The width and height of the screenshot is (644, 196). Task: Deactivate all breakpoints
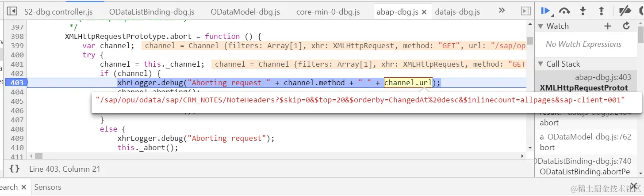tap(625, 11)
